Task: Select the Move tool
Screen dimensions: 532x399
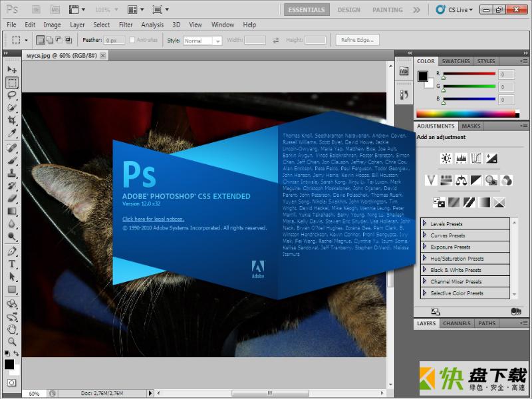Action: coord(12,70)
